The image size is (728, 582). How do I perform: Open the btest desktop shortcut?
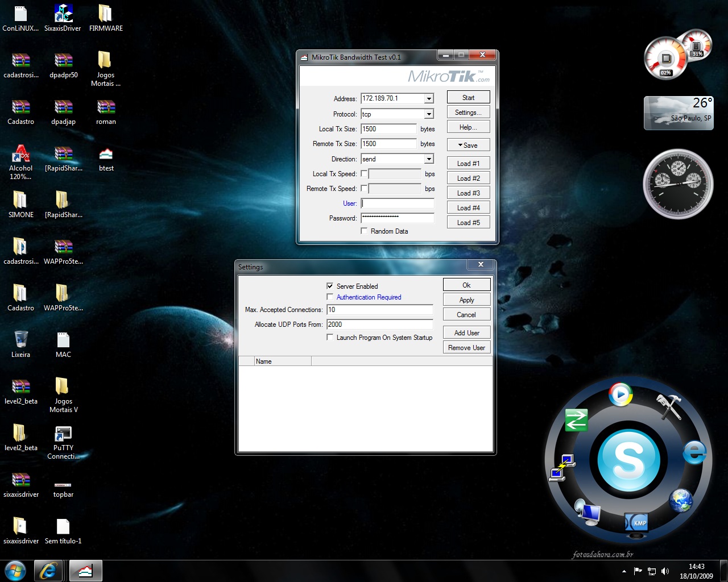coord(106,156)
